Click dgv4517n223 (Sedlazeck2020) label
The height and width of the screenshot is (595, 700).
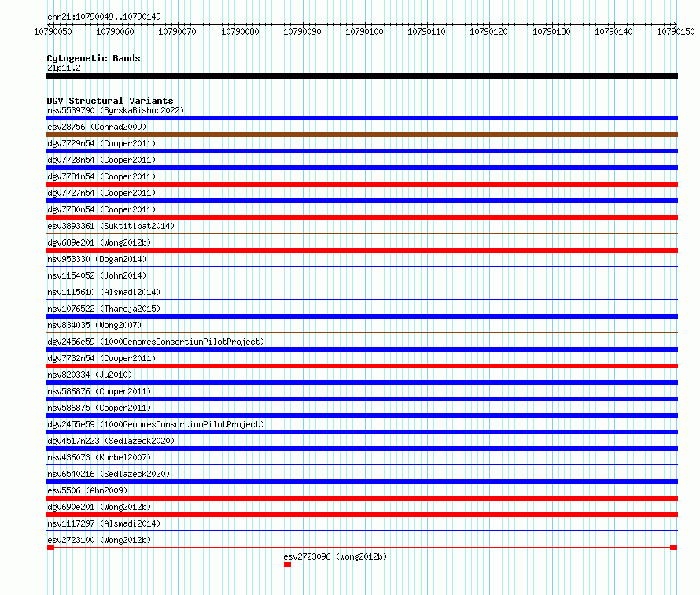111,441
